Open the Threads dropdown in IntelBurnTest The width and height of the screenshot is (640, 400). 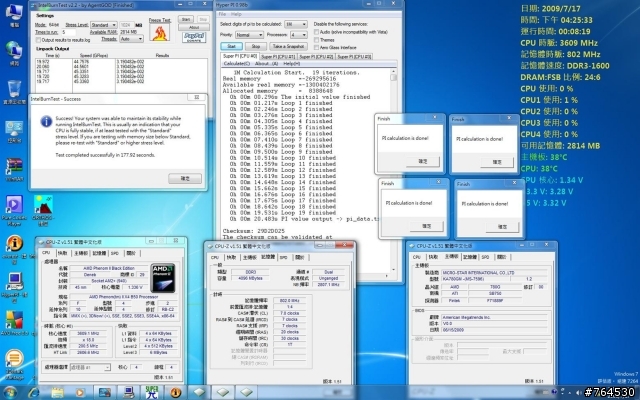[x=131, y=39]
